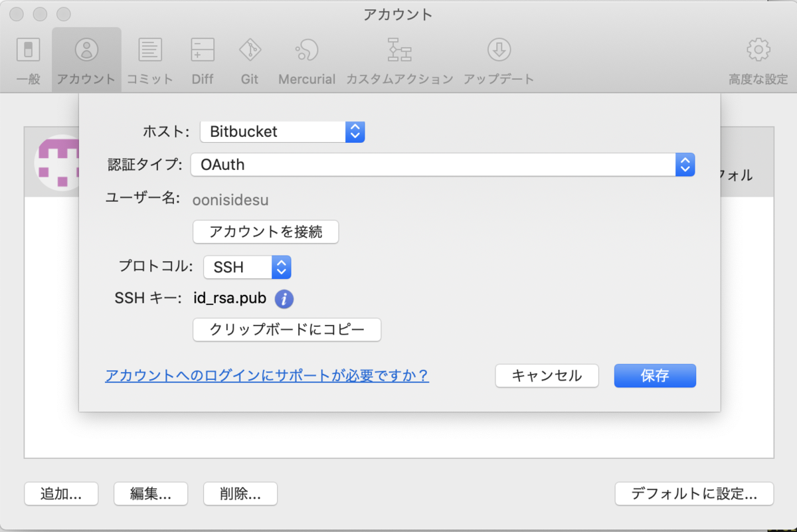Click the username text oonisidesu
The height and width of the screenshot is (532, 797).
(x=230, y=200)
